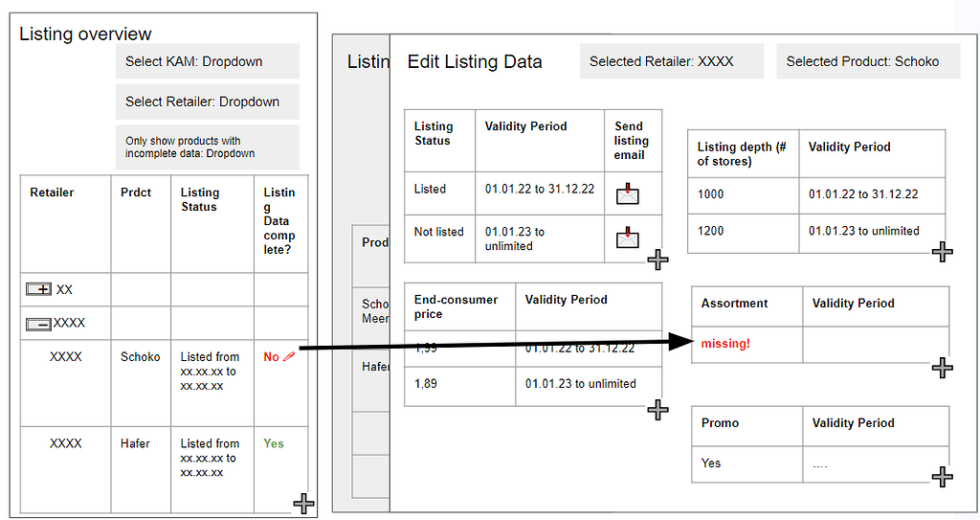Open the Select KAM dropdown
Viewport: 980px width, 520px height.
[208, 61]
